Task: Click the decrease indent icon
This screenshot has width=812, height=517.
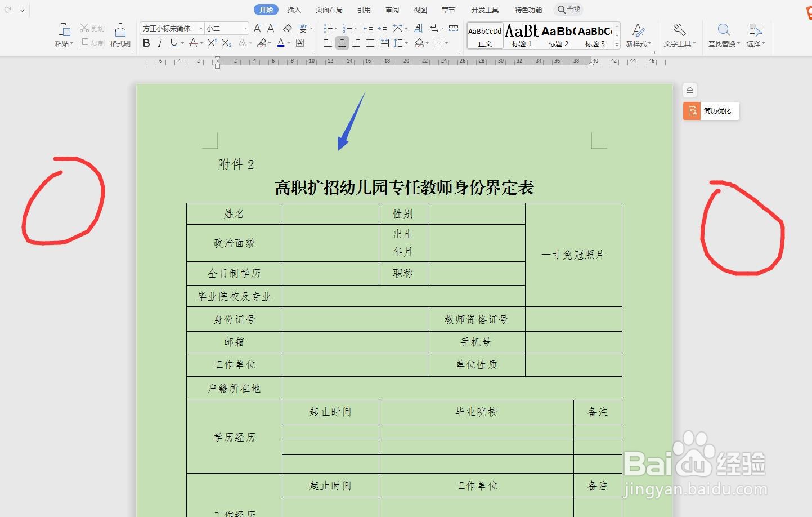Action: click(368, 28)
